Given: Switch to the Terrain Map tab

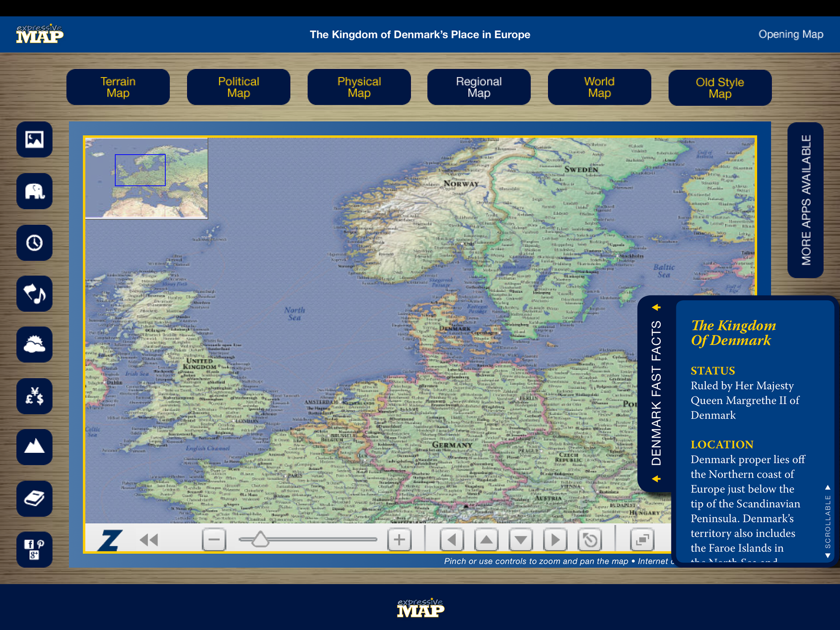Looking at the screenshot, I should (118, 87).
